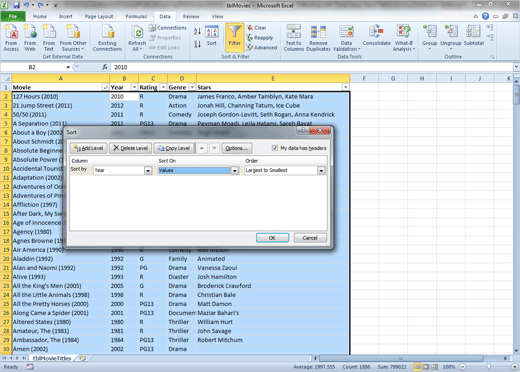This screenshot has height=372, width=520.
Task: Open the Genre column filter dropdown
Action: click(x=192, y=87)
